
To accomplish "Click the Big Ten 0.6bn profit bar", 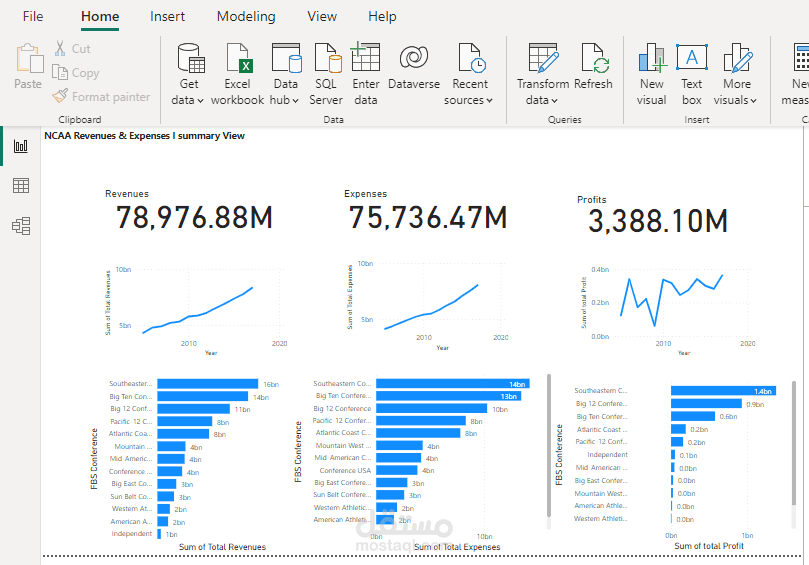I will (693, 416).
